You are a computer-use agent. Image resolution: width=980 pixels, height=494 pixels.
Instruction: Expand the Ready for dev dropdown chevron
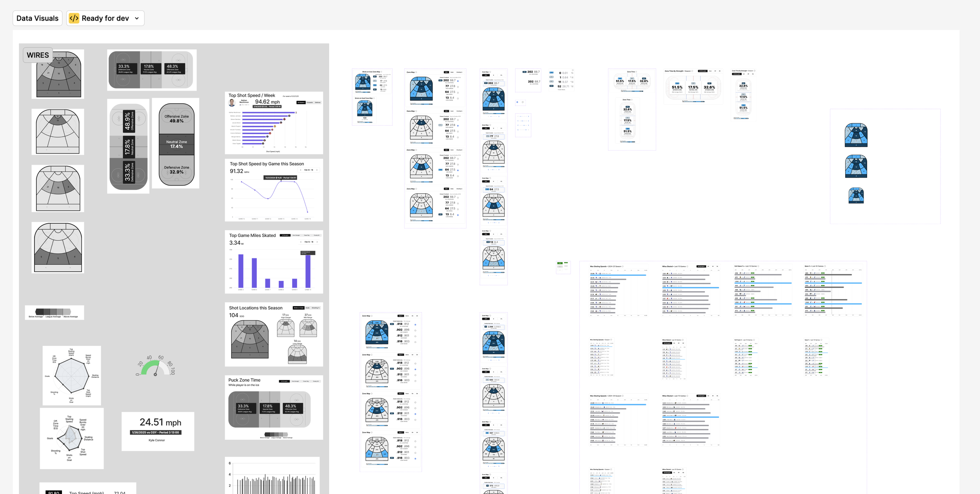[137, 18]
